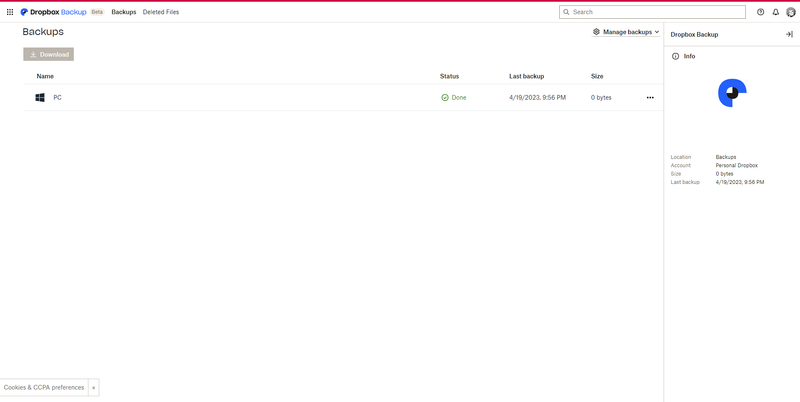The width and height of the screenshot is (800, 402).
Task: Open the app grid launcher icon
Action: [x=10, y=12]
